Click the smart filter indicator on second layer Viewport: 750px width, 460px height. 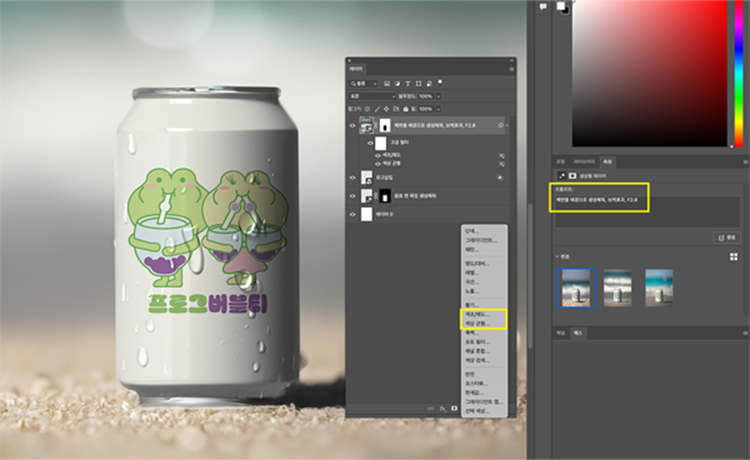500,177
